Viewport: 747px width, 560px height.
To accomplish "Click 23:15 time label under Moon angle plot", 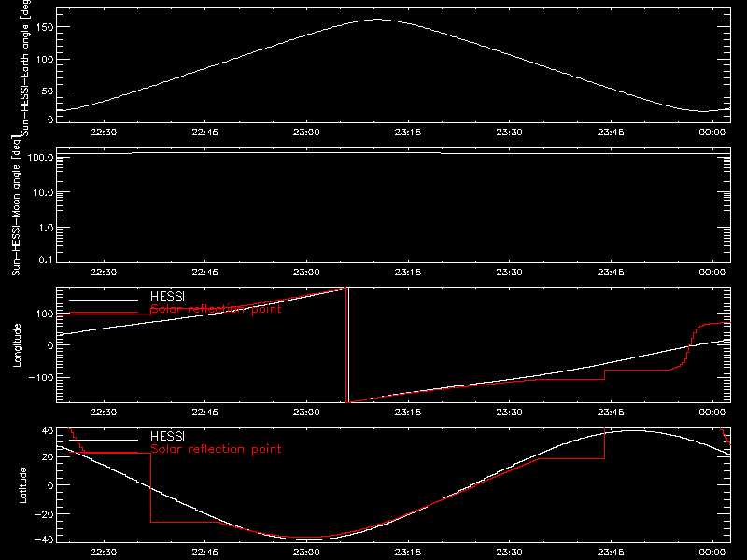I will tap(408, 273).
